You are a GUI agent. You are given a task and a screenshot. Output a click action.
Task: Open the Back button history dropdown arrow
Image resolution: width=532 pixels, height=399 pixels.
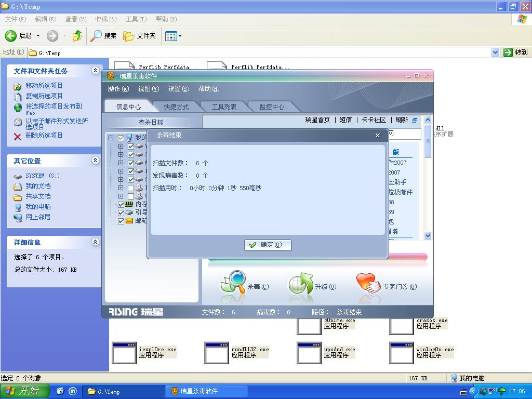[x=38, y=36]
